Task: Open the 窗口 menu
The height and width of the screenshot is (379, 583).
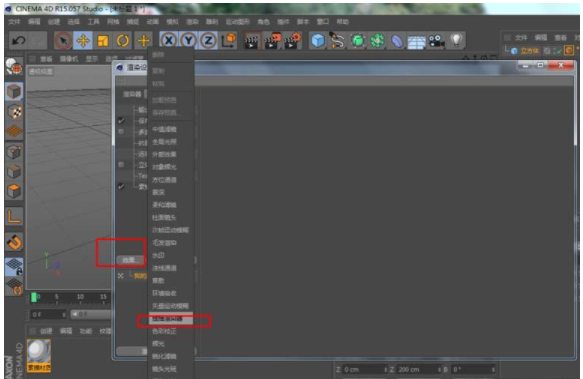Action: point(322,22)
